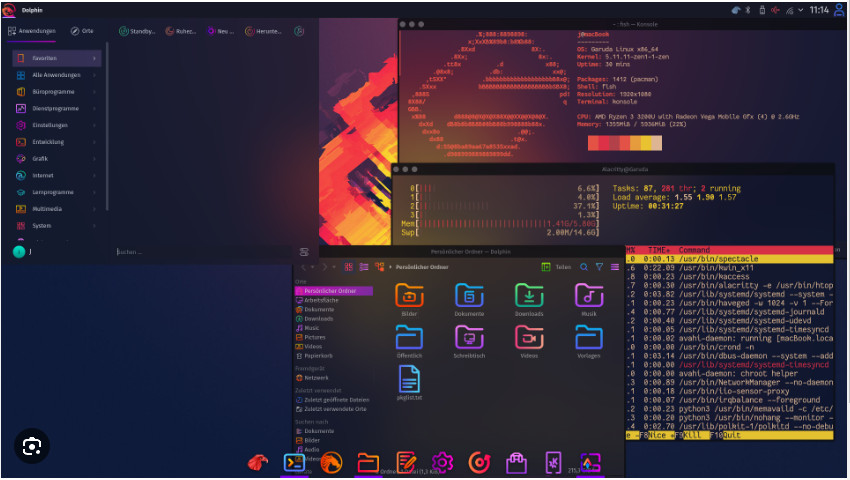Switch Dolphin to icons view mode
The width and height of the screenshot is (850, 480).
pyautogui.click(x=349, y=267)
